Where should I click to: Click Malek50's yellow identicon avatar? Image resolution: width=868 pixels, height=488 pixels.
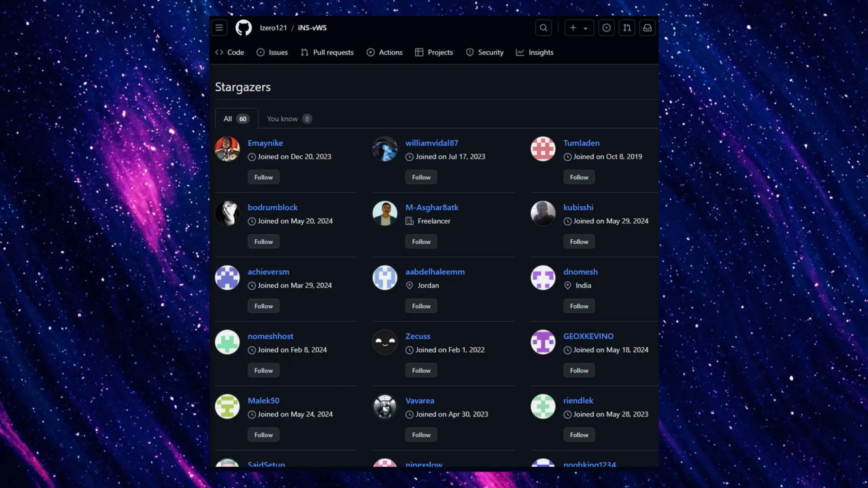tap(227, 406)
